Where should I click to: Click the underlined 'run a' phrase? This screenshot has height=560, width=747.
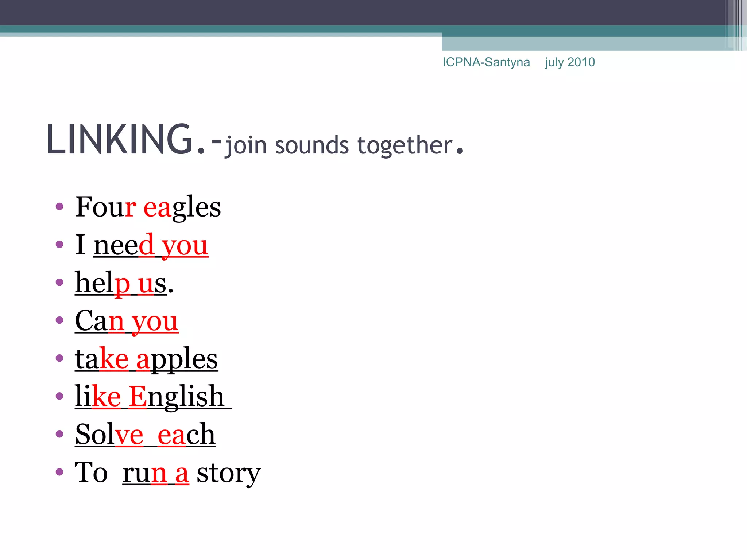[x=156, y=473]
